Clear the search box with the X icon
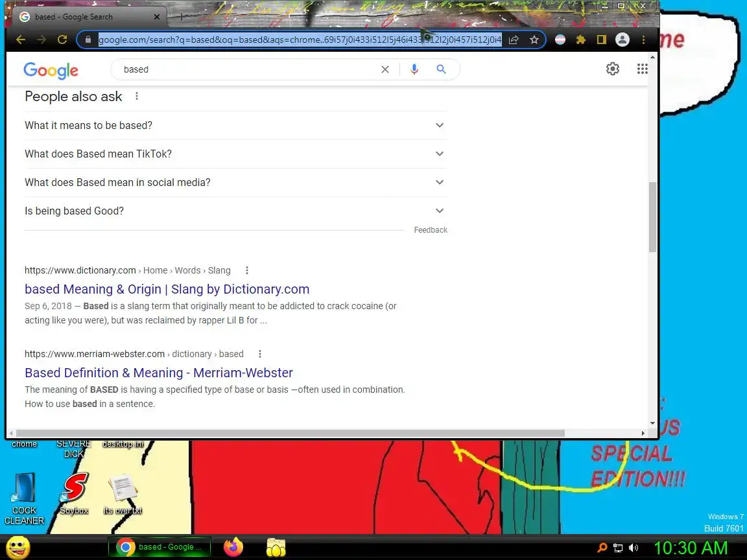Screen dimensions: 747x560 (385, 69)
